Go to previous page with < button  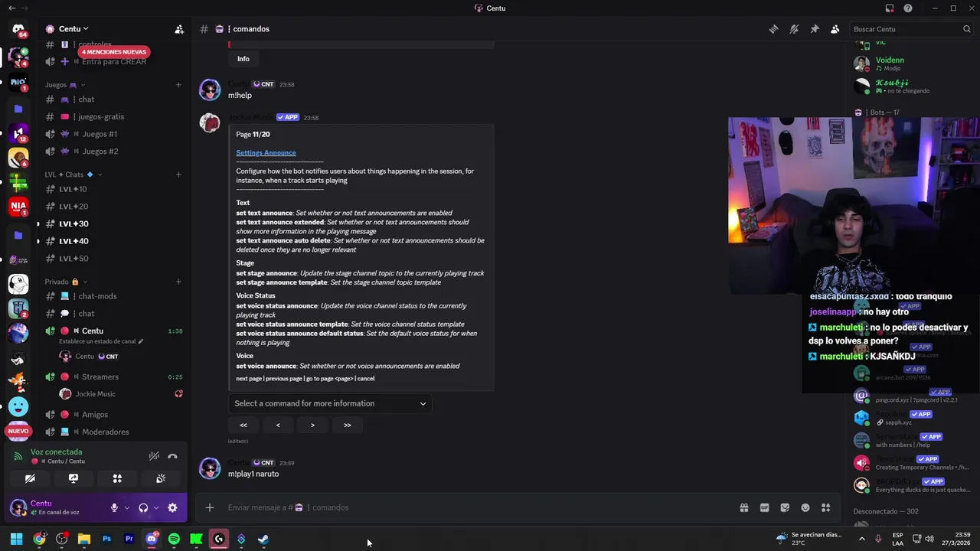click(x=278, y=425)
